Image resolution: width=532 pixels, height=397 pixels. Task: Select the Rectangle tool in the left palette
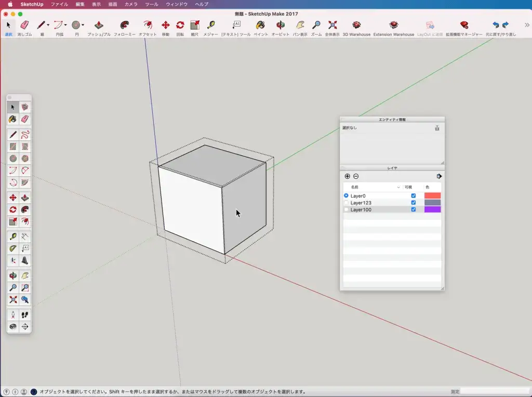click(x=12, y=147)
